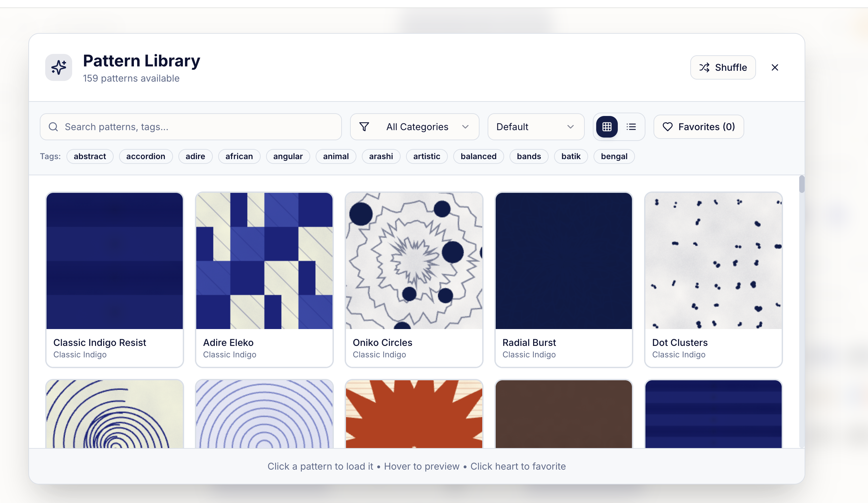Toggle the batik tag filter
The image size is (868, 503).
[x=571, y=156]
